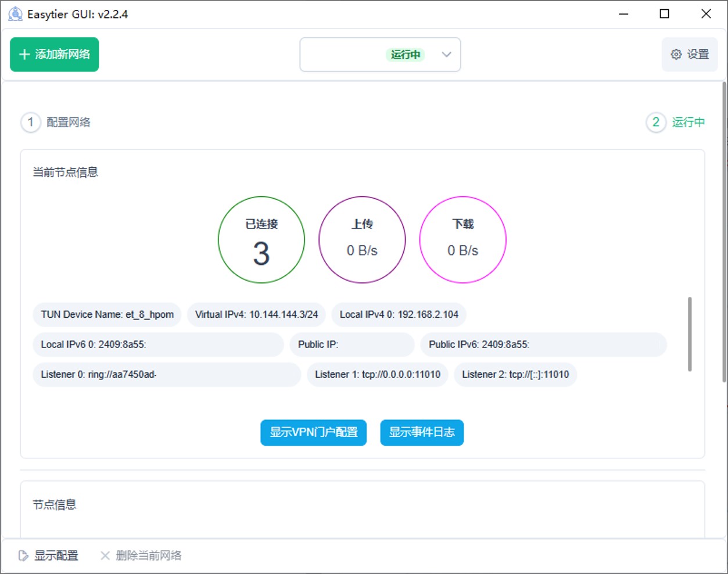Click step 1 circle for 配置网络

[31, 123]
